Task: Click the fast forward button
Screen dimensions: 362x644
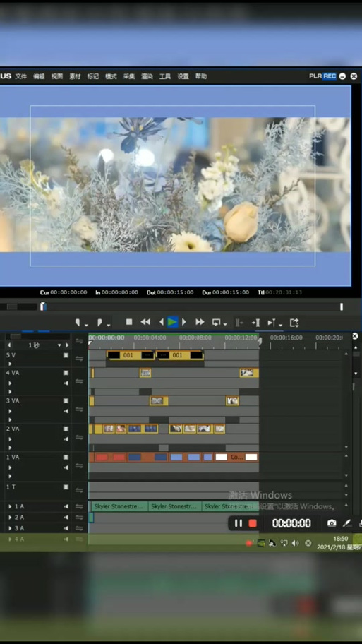Action: point(200,323)
